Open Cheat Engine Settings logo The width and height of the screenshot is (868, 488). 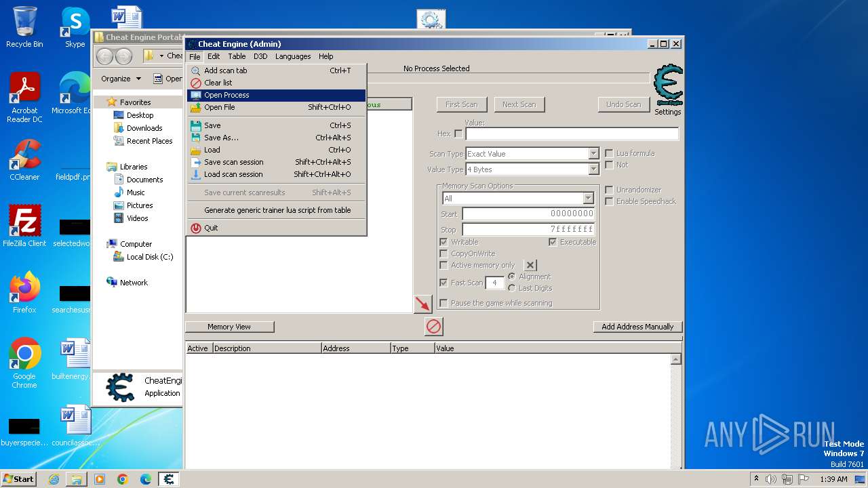tap(668, 85)
